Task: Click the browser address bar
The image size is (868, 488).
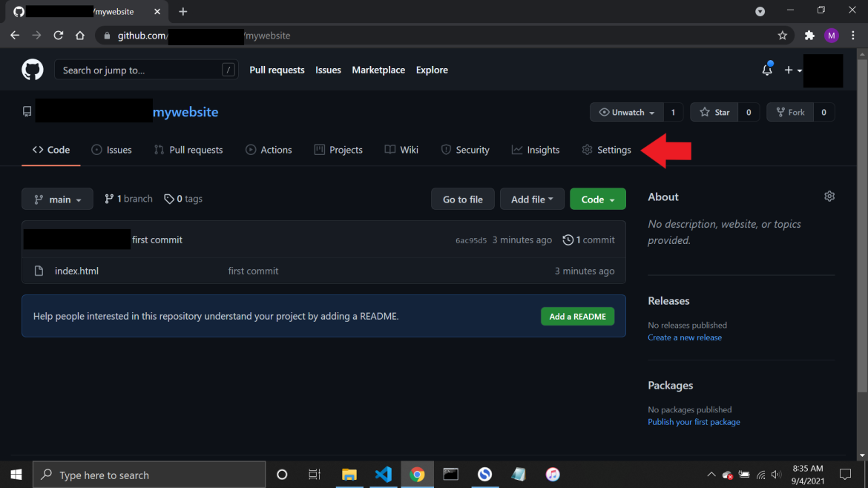Action: point(297,35)
